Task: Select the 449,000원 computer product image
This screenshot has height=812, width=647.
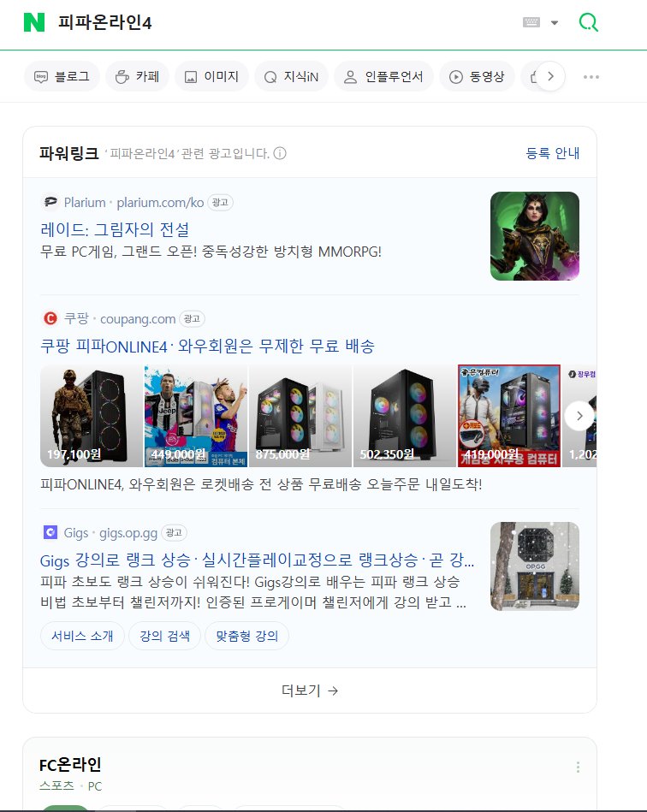Action: coord(196,416)
